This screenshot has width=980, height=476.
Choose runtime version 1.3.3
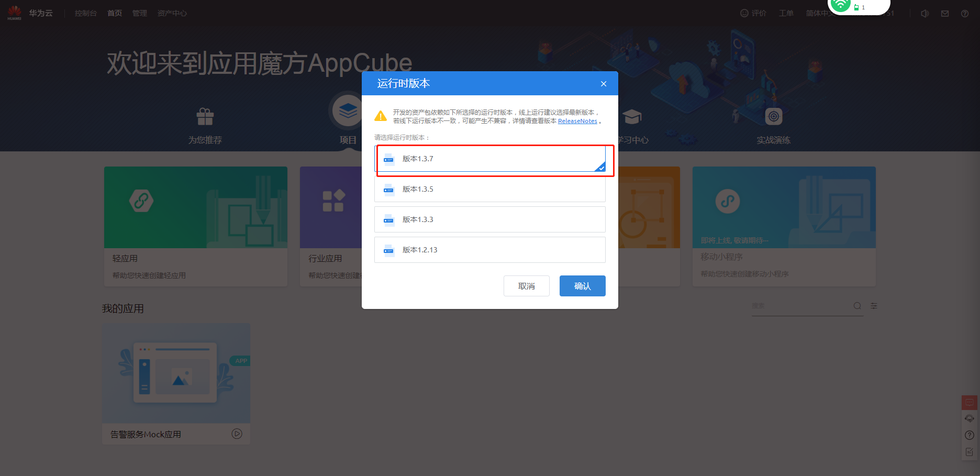tap(490, 219)
